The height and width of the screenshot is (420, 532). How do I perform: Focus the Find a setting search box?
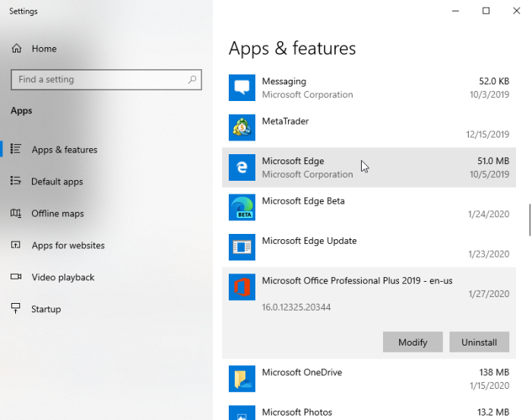pos(99,80)
